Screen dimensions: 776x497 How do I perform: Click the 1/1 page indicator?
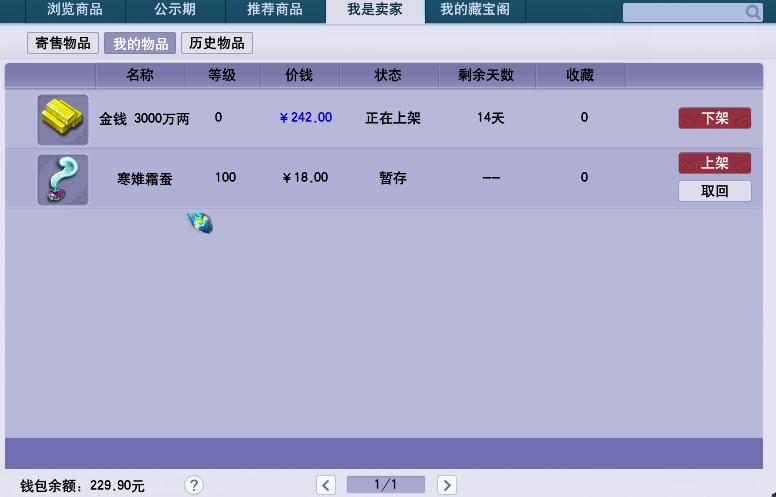386,485
